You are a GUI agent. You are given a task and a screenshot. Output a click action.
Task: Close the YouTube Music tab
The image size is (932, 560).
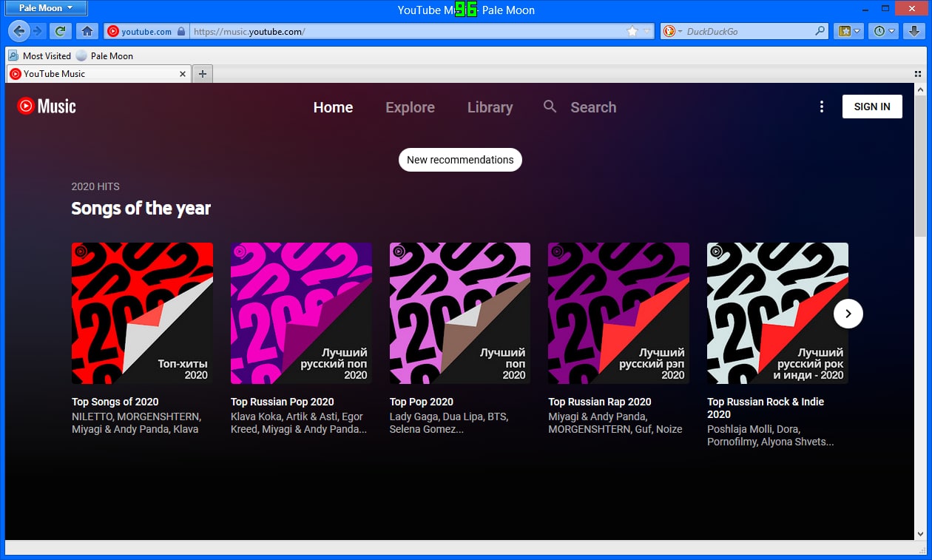(x=183, y=74)
